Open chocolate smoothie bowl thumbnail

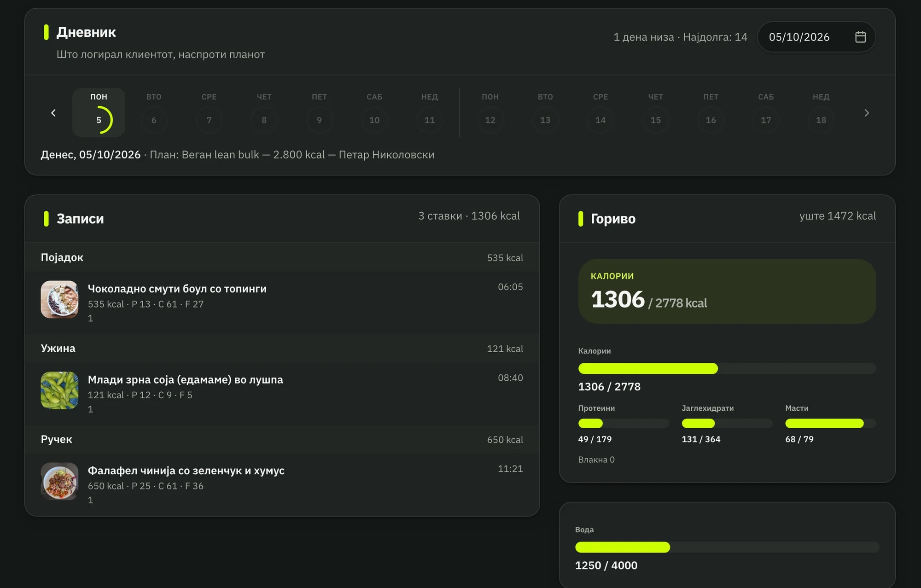[59, 299]
